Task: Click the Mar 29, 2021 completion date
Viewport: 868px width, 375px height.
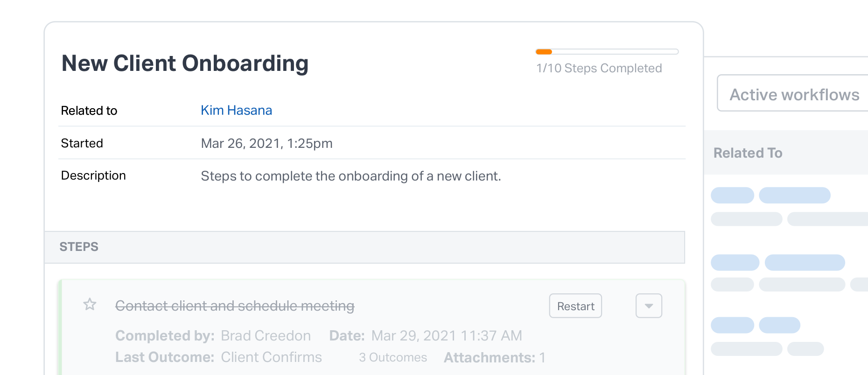Action: coord(447,336)
